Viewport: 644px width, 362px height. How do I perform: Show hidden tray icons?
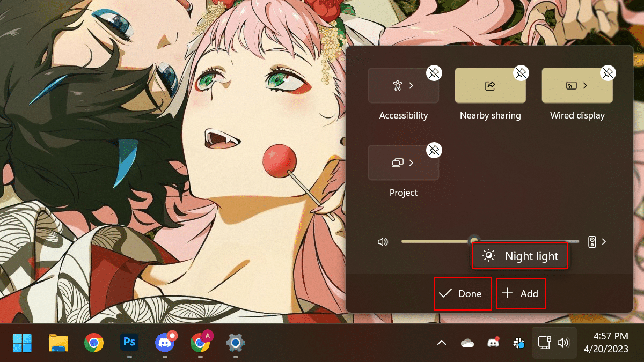tap(441, 343)
